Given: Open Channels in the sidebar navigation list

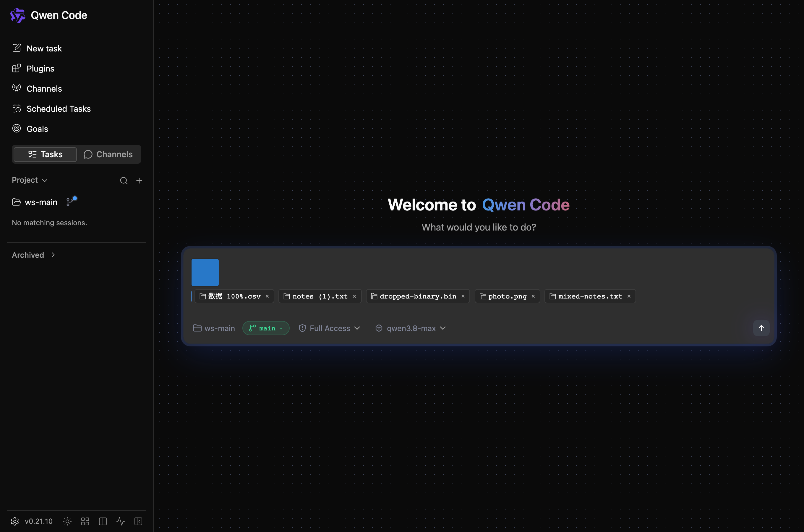Looking at the screenshot, I should click(37, 89).
